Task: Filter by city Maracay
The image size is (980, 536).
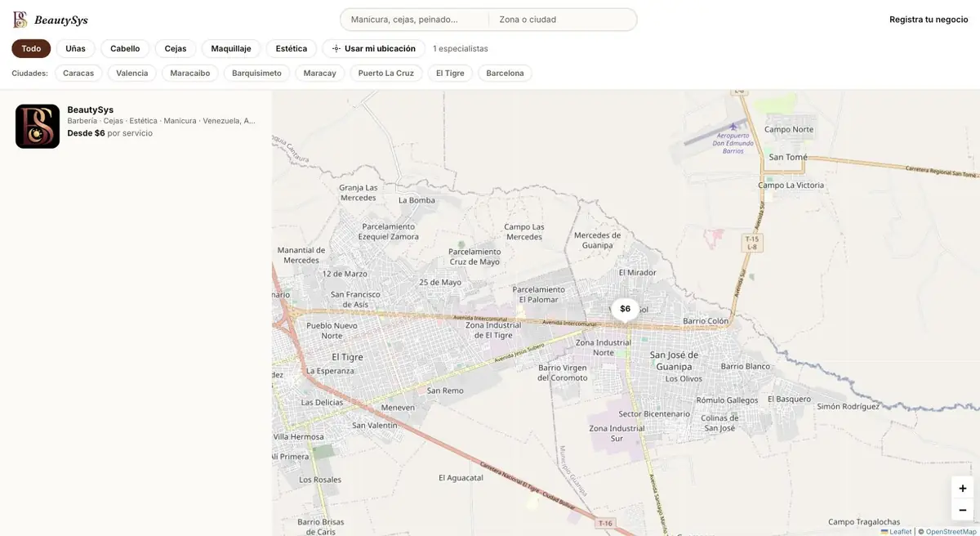Action: coord(320,73)
